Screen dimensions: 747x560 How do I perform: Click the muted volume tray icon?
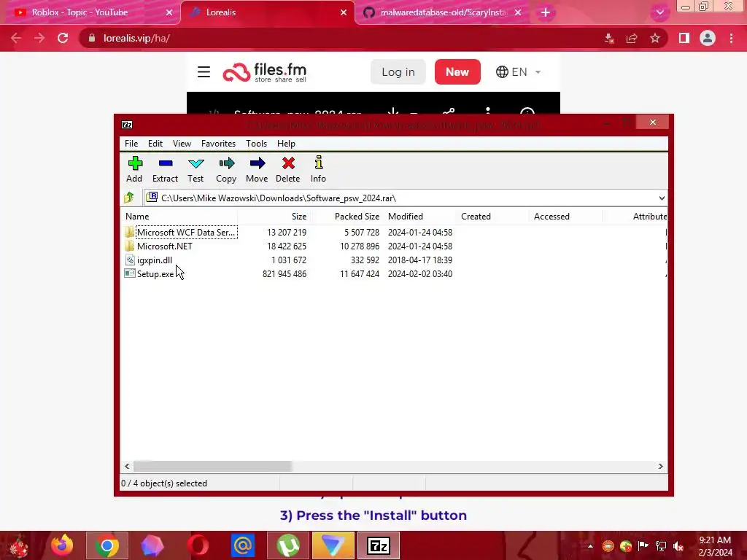coord(678,546)
